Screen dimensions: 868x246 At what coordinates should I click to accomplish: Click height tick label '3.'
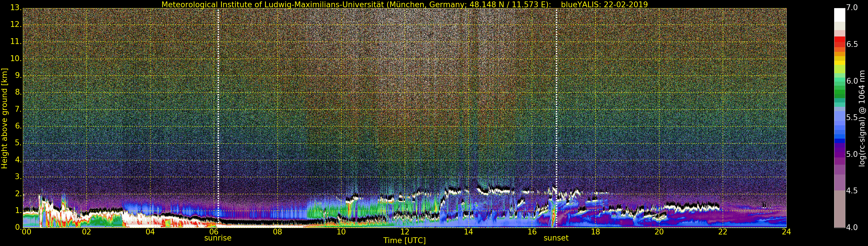19,177
